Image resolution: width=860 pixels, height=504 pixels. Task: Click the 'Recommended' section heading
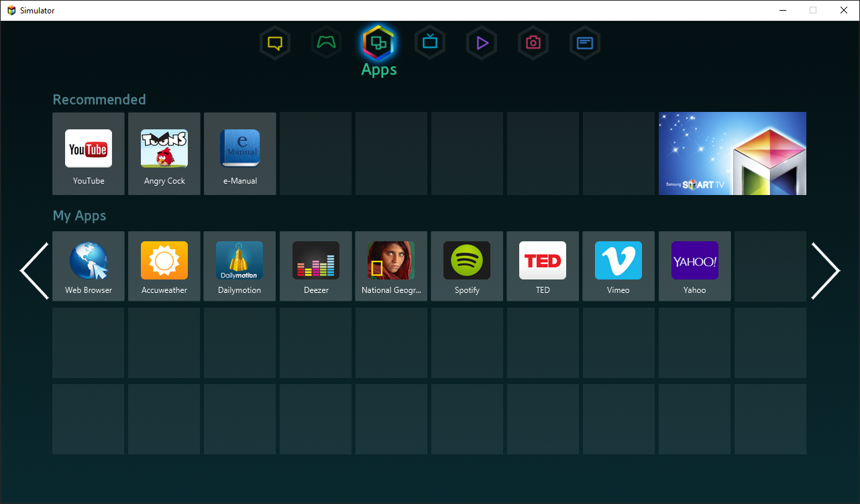click(x=99, y=99)
